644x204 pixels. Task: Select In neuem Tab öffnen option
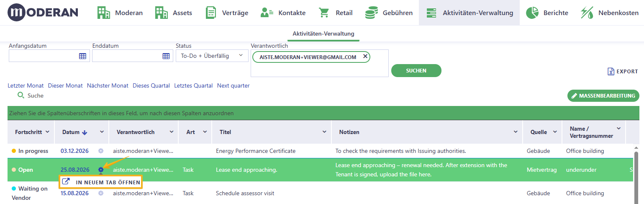tap(101, 182)
